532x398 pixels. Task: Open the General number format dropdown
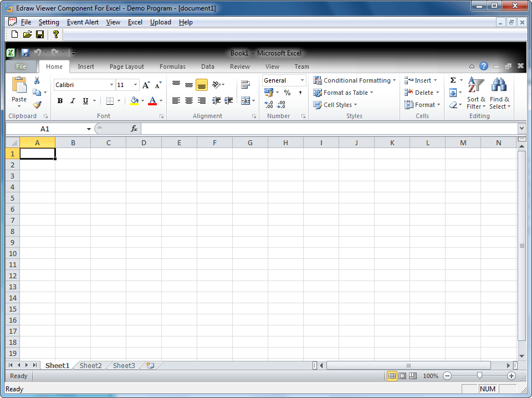click(302, 80)
